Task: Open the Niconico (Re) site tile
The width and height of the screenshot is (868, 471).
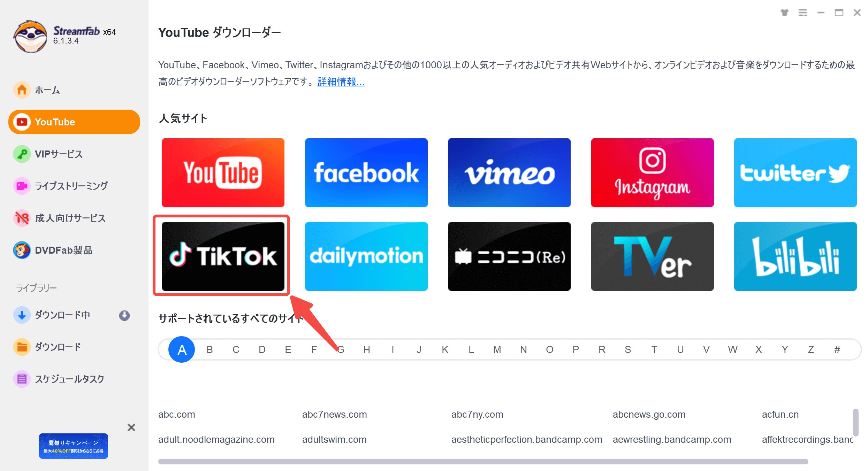Action: (x=509, y=256)
